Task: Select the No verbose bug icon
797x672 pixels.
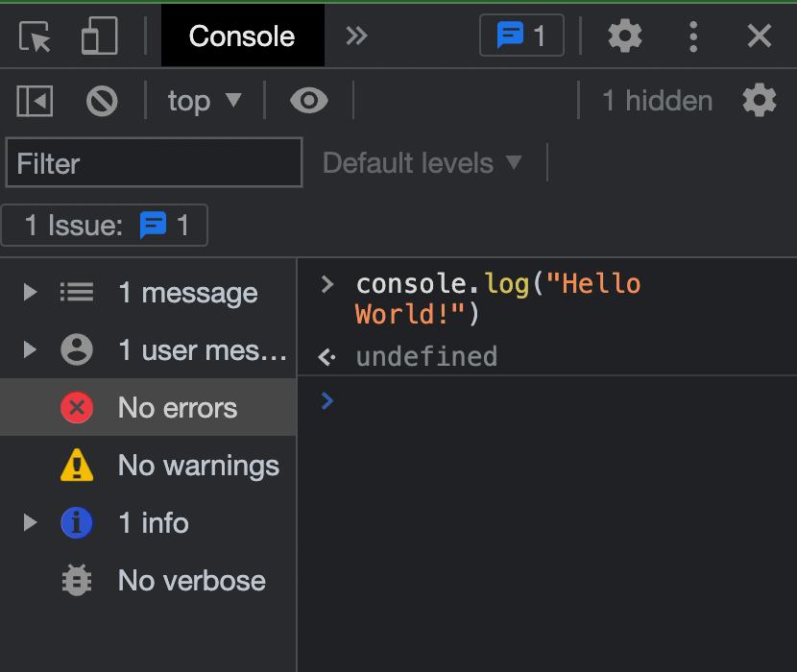Action: pos(77,581)
